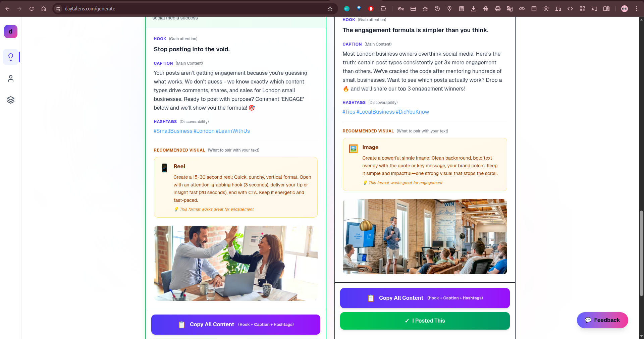Viewport: 644px width, 339px height.
Task: Open the lightbulb Generate panel in the sidebar
Action: pos(11,57)
